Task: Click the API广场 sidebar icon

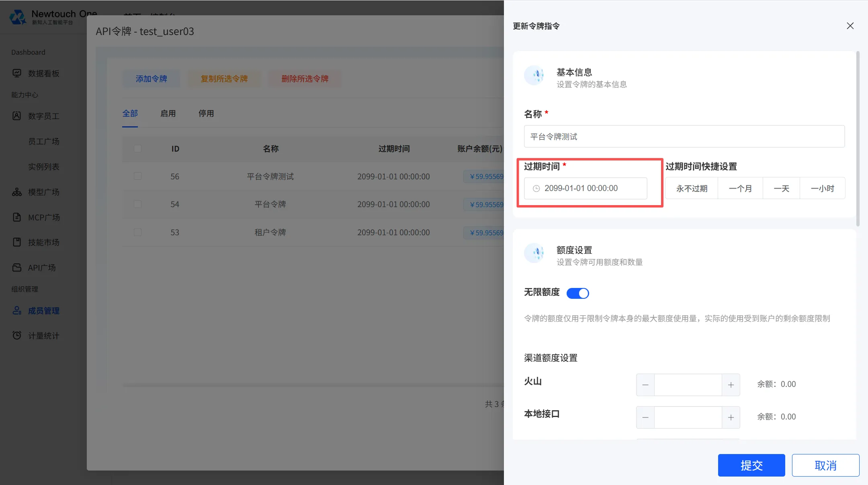Action: coord(17,267)
